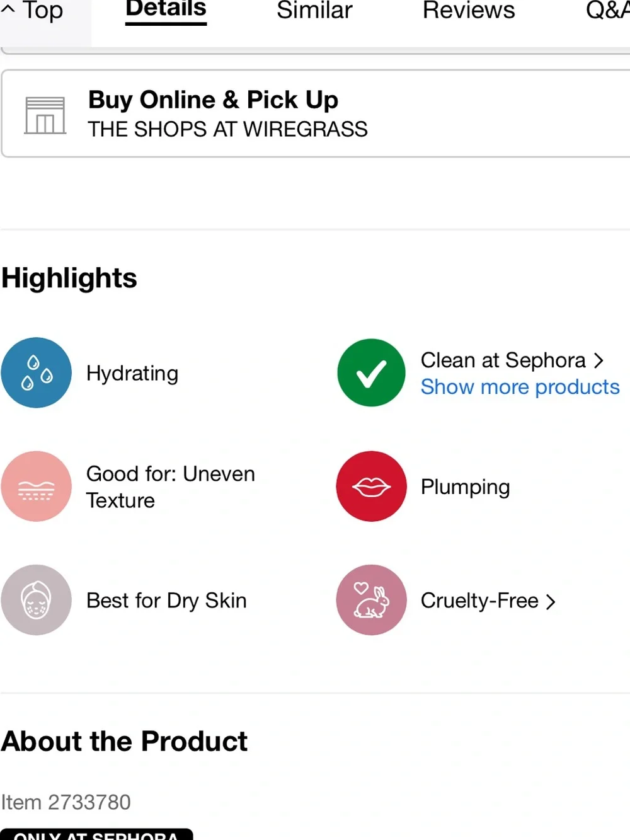
Task: Tap the red Plumping lips icon
Action: [x=371, y=486]
